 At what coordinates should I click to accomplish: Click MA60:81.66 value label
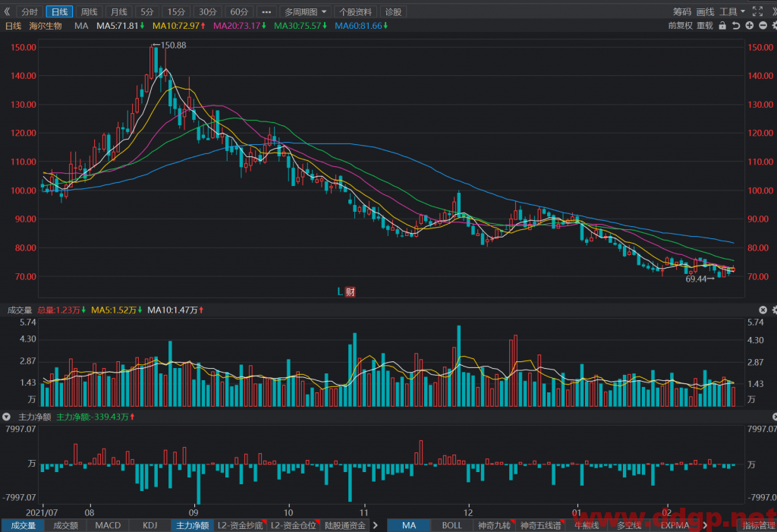361,26
